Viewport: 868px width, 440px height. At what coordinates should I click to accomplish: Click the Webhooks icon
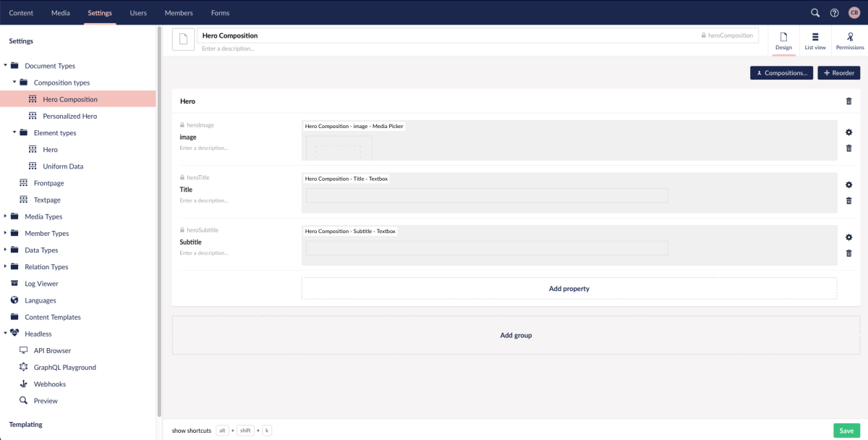point(23,384)
